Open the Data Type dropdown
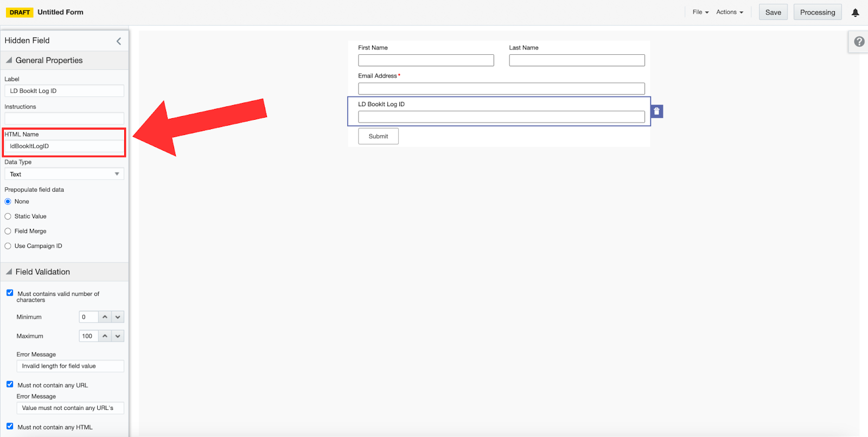 pyautogui.click(x=64, y=174)
